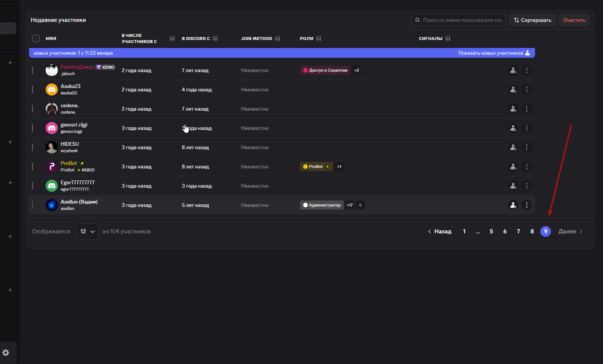603x364 pixels.
Task: Click filter icon beside 'В Discord с'
Action: tap(215, 39)
